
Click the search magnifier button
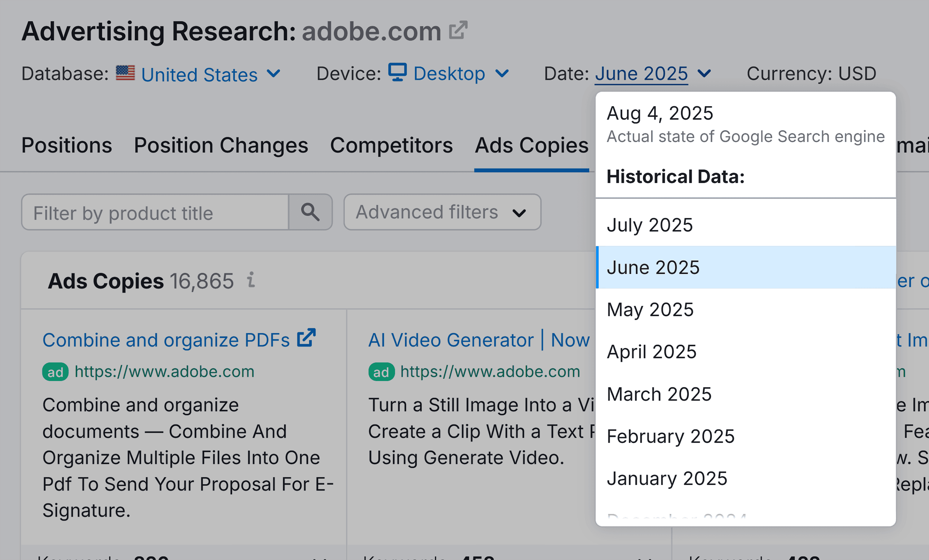pos(310,212)
